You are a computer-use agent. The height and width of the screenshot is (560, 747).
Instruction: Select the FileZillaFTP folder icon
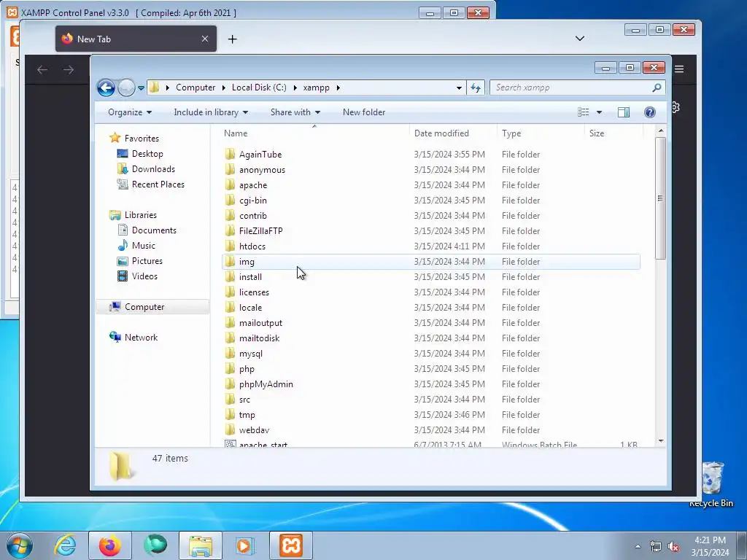click(230, 230)
